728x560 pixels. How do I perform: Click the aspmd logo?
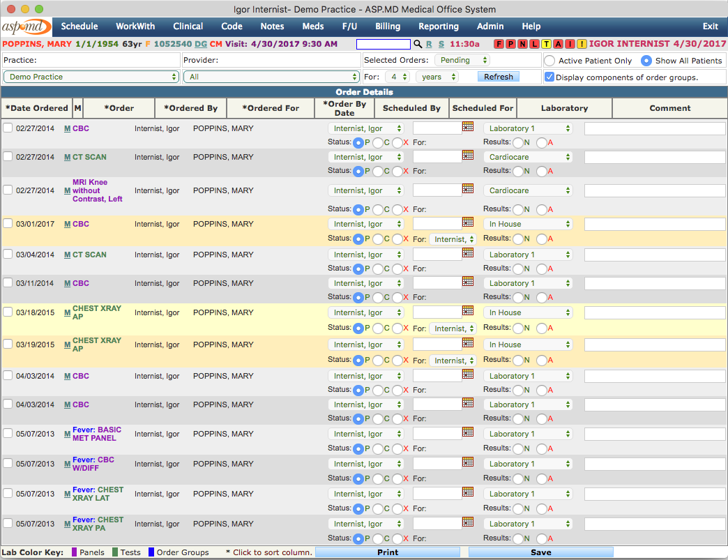coord(26,27)
